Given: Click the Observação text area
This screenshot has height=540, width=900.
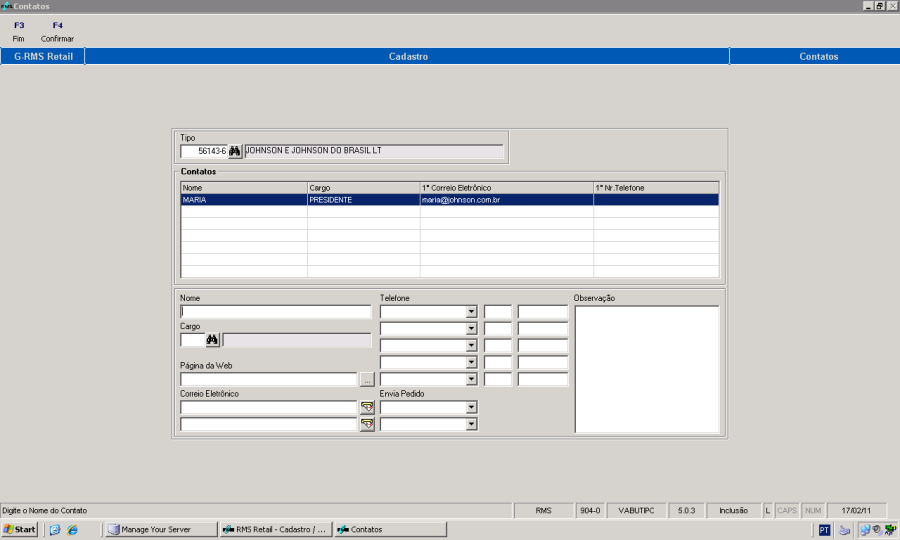Looking at the screenshot, I should (647, 369).
